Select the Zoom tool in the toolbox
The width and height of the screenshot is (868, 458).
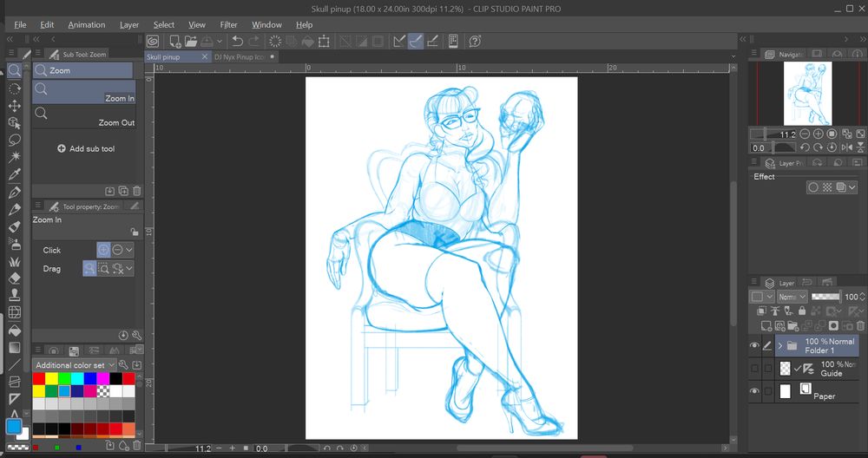coord(15,70)
